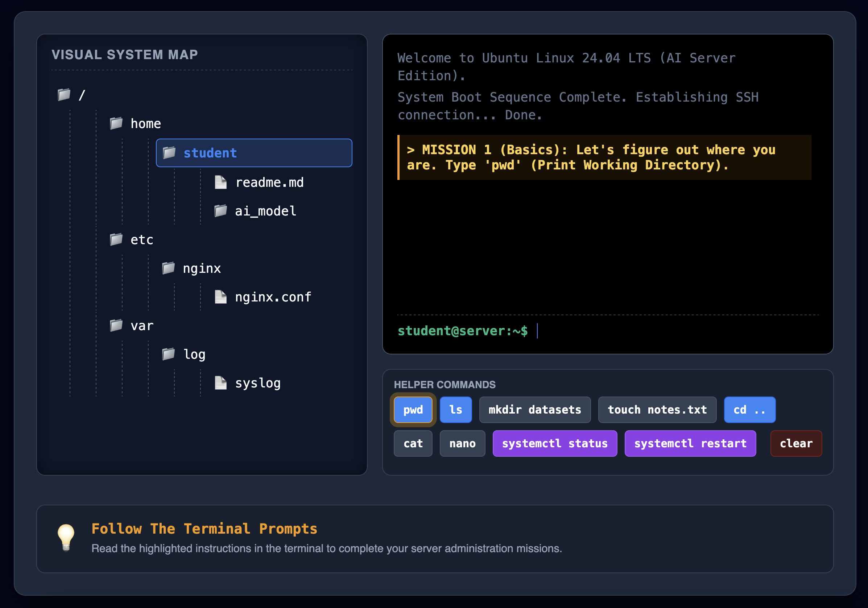Select the 'home' directory label

(x=145, y=124)
